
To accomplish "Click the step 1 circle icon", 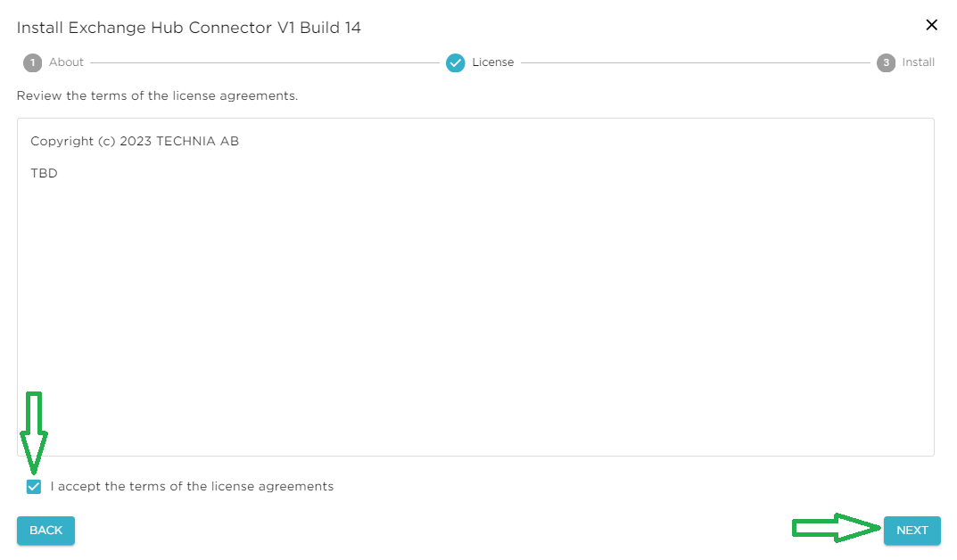I will coord(33,62).
